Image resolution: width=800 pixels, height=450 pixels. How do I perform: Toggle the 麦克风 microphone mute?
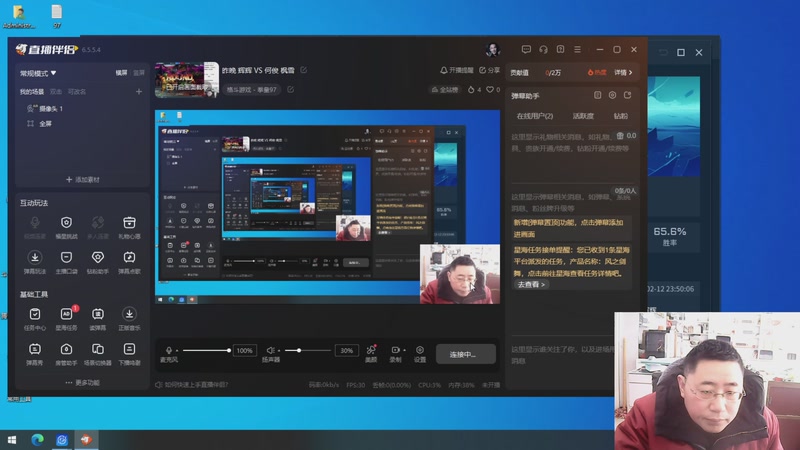click(169, 351)
